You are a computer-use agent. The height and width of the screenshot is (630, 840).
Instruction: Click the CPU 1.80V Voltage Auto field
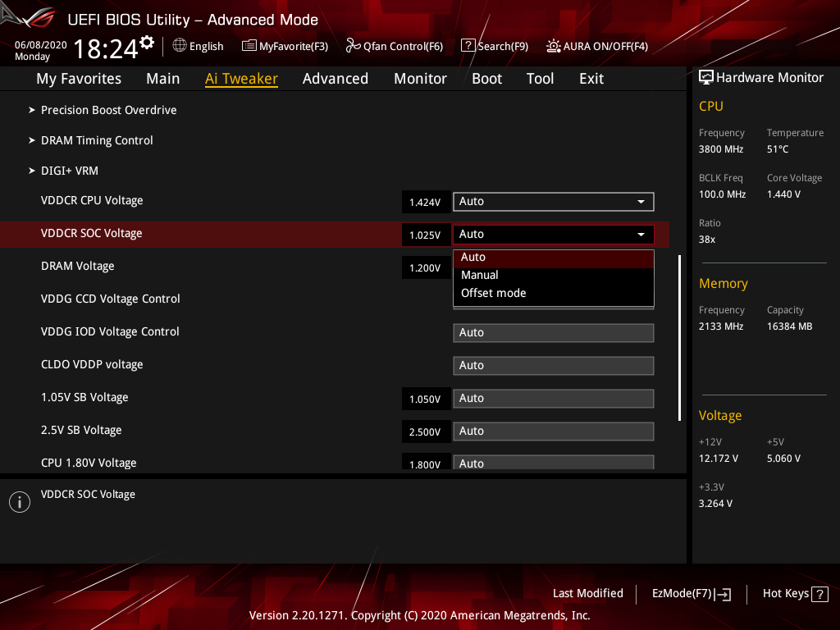click(554, 463)
